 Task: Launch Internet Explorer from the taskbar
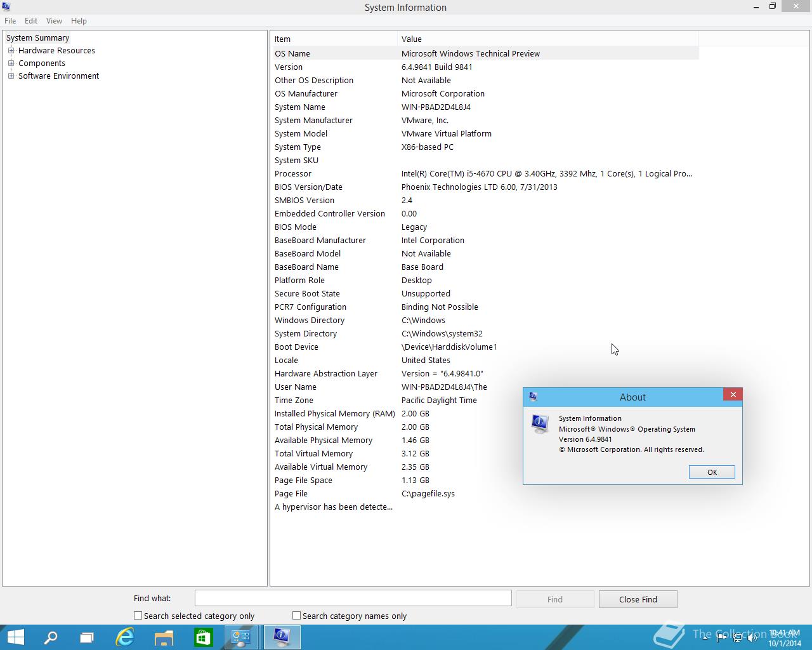125,637
